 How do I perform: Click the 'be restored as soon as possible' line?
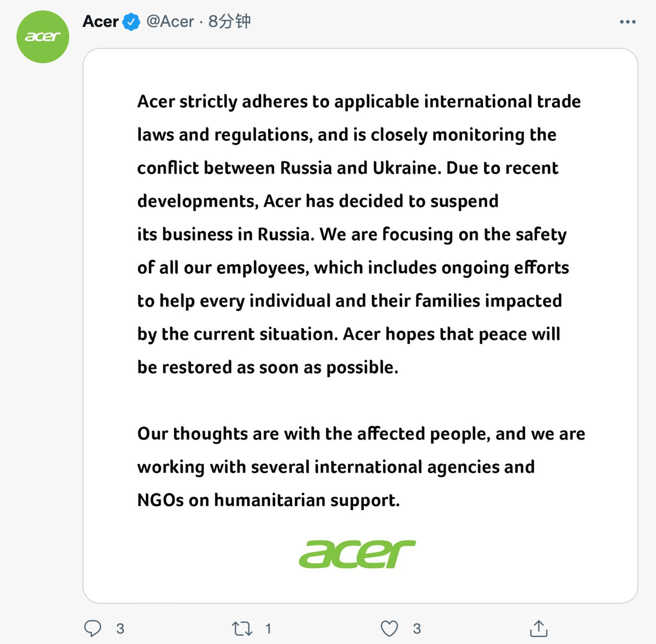[268, 368]
